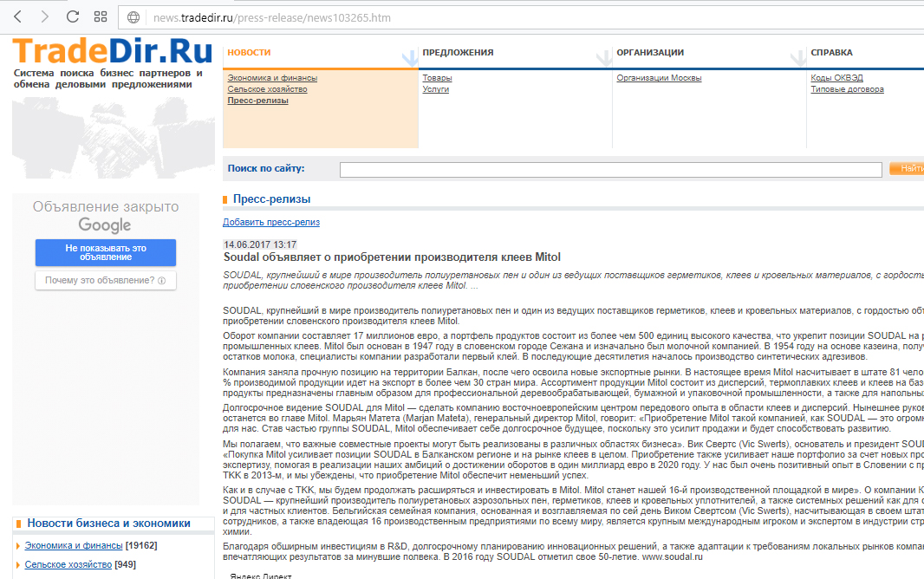924x579 pixels.
Task: Open the Сельское хозяйство link in the top menu
Action: [268, 89]
